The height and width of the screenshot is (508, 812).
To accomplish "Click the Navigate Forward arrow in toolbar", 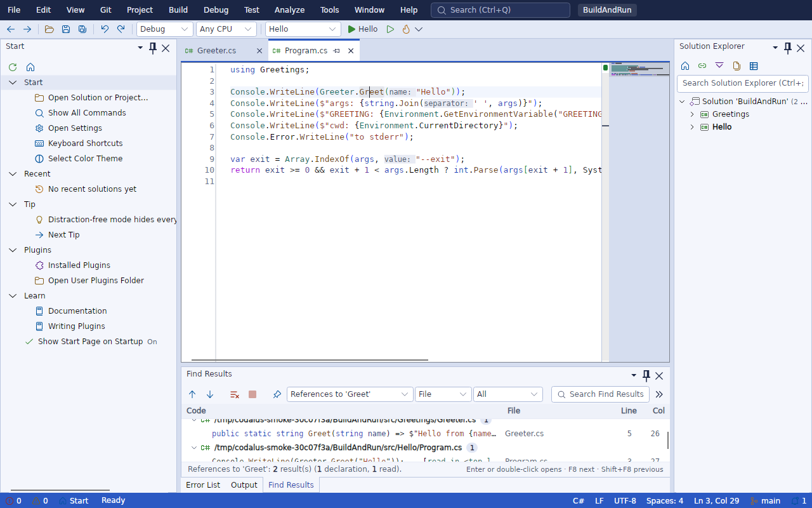I will (x=27, y=29).
